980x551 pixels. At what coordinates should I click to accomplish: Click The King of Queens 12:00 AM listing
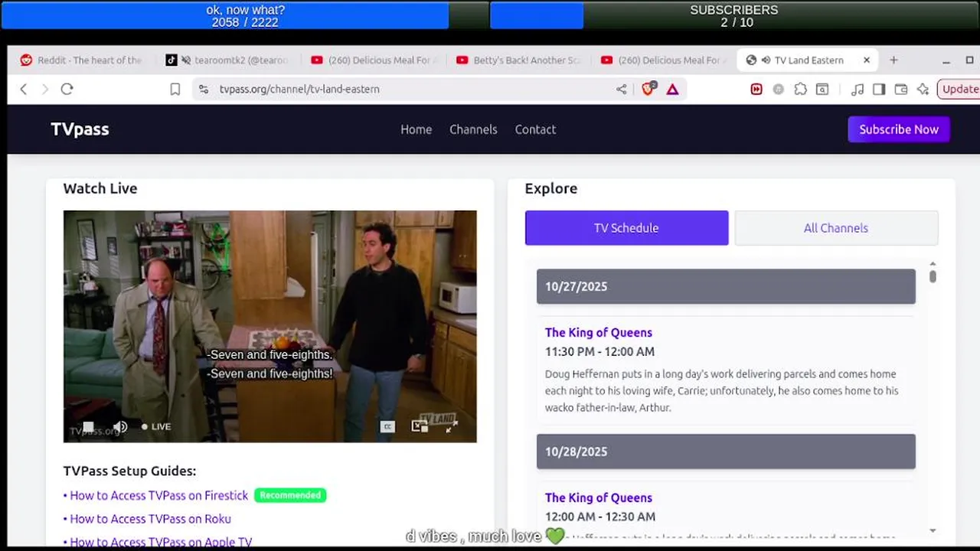598,497
